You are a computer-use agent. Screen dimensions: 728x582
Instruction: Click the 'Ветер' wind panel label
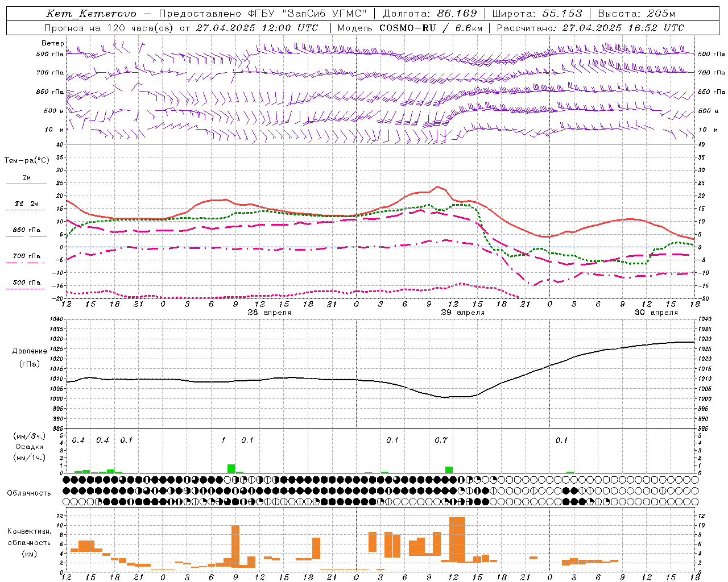[53, 43]
